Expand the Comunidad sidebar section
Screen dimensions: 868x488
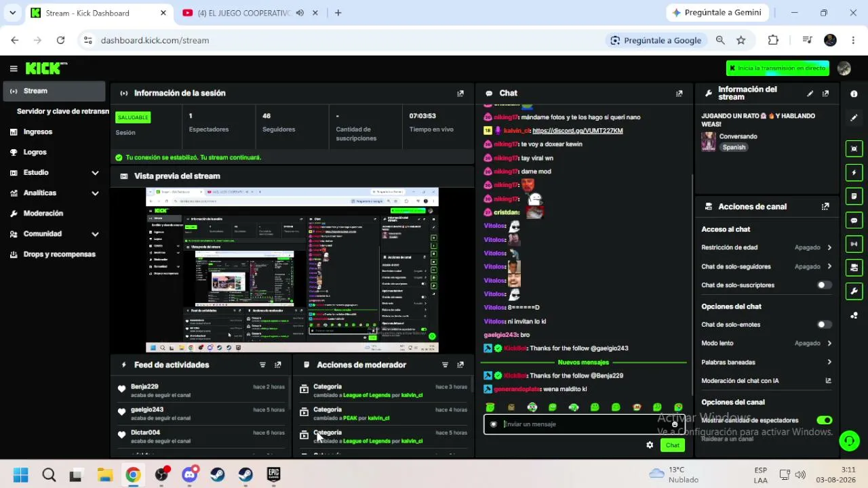coord(95,234)
